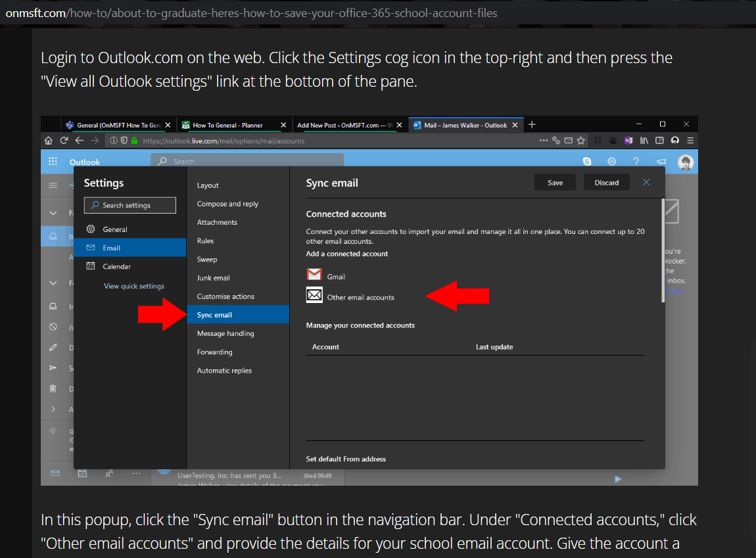Open the profile avatar menu

point(686,162)
